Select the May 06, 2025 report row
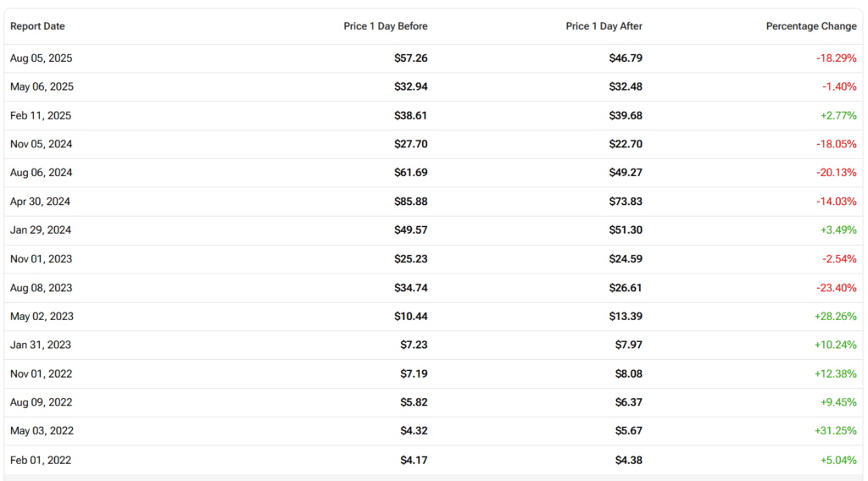 (x=42, y=87)
